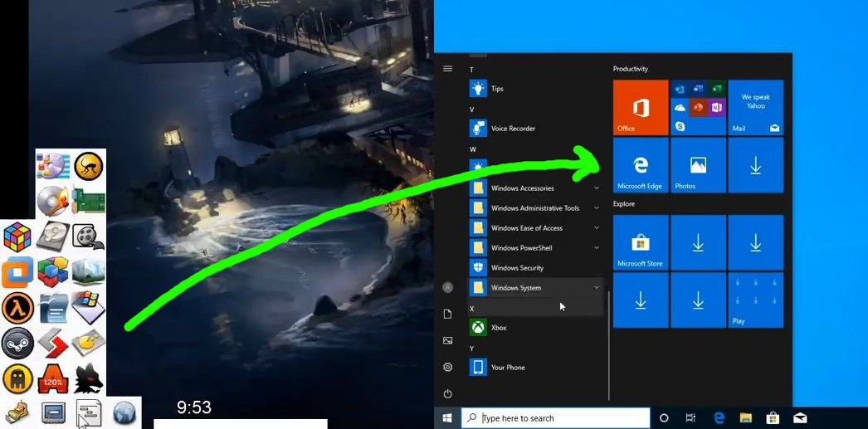Click the red and gray arrows icon

(53, 344)
